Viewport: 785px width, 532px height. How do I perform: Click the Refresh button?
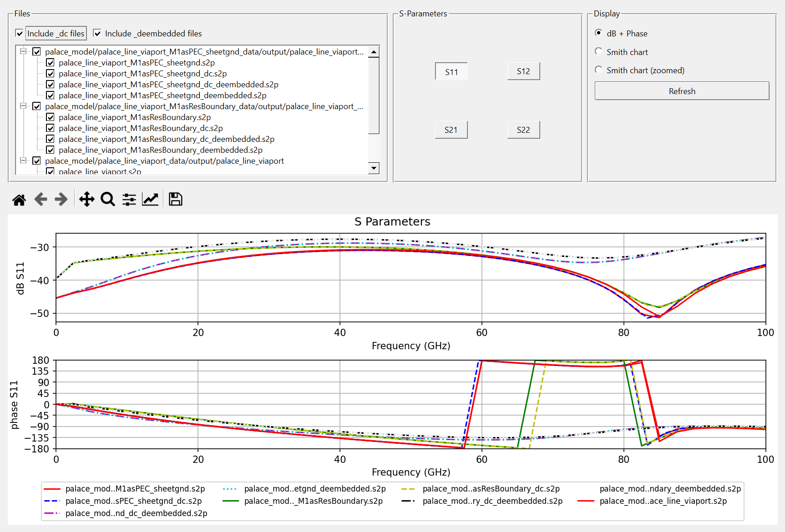click(x=682, y=91)
